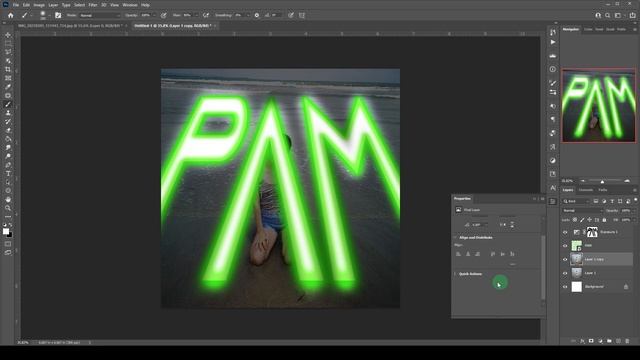Toggle Lock transparent pixels in Layers panel

tap(575, 220)
